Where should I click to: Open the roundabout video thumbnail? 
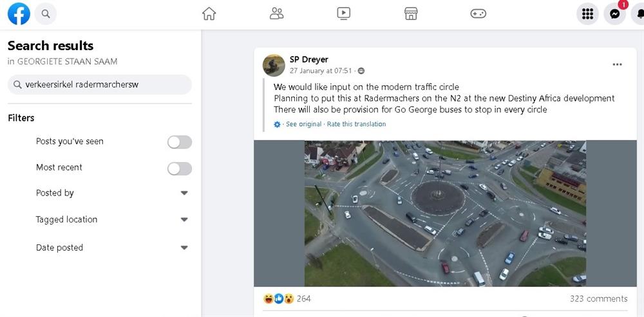(445, 213)
